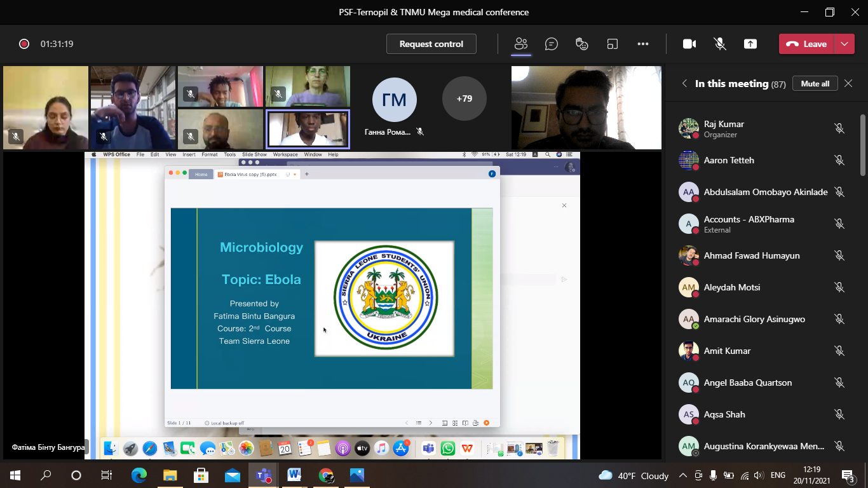This screenshot has height=488, width=868.
Task: Open the More actions ellipsis menu
Action: click(x=643, y=44)
